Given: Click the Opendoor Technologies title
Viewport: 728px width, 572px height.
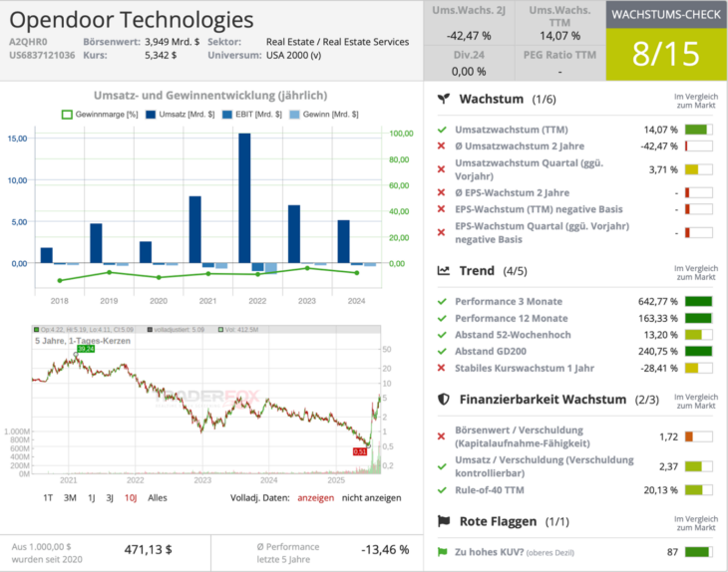Looking at the screenshot, I should (132, 20).
